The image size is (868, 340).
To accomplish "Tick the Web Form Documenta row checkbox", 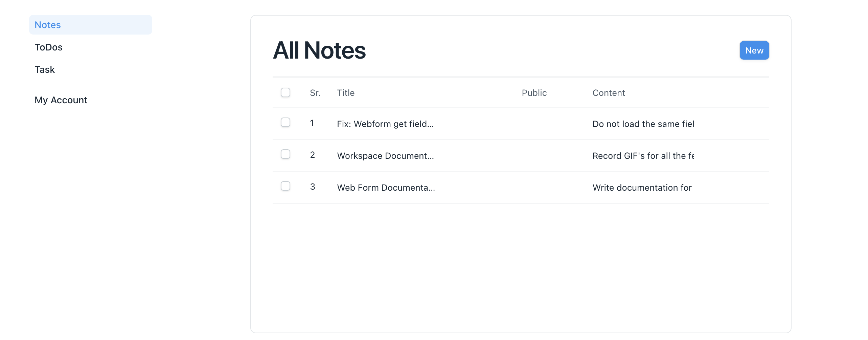I will point(285,186).
